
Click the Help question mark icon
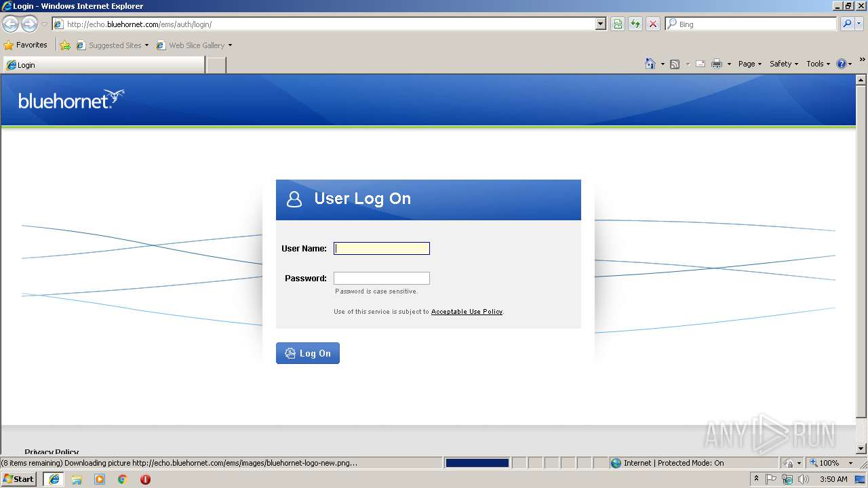coord(842,64)
